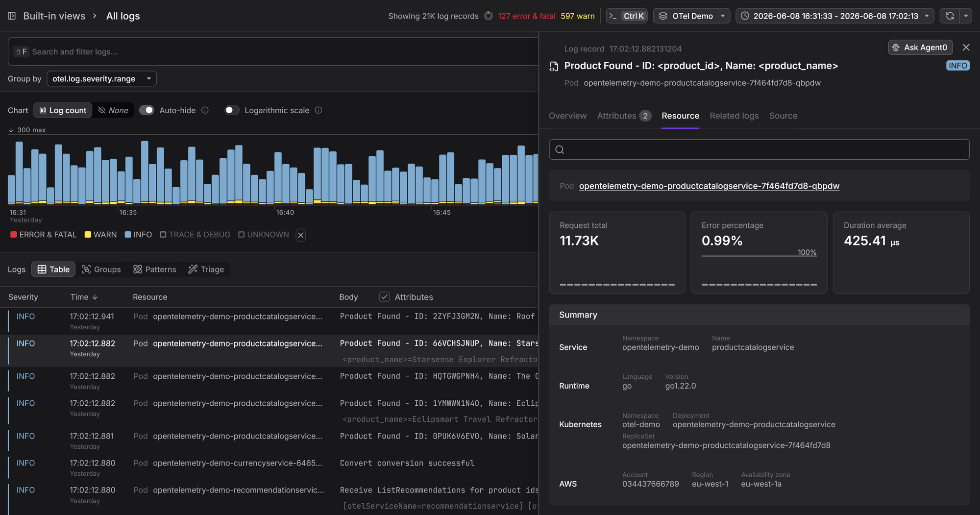Select Log count chart mode
This screenshot has height=515, width=980.
pos(63,110)
